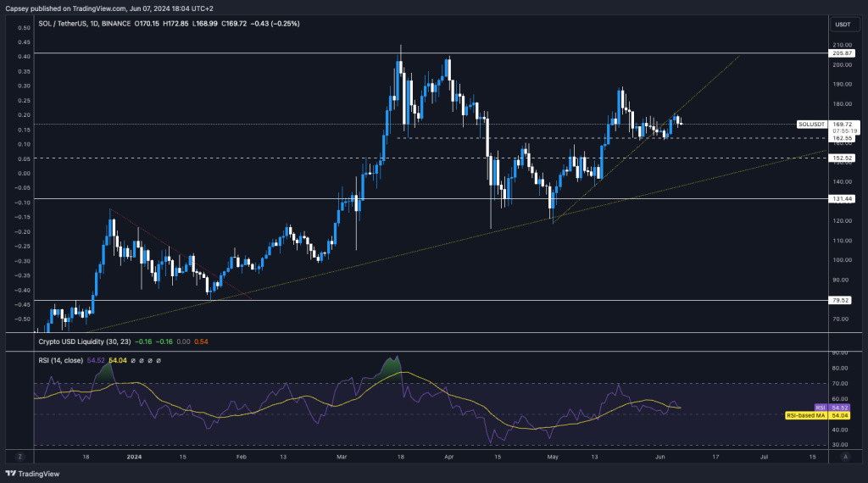The image size is (868, 483).
Task: Click the 0.50 left scale tick
Action: click(25, 28)
